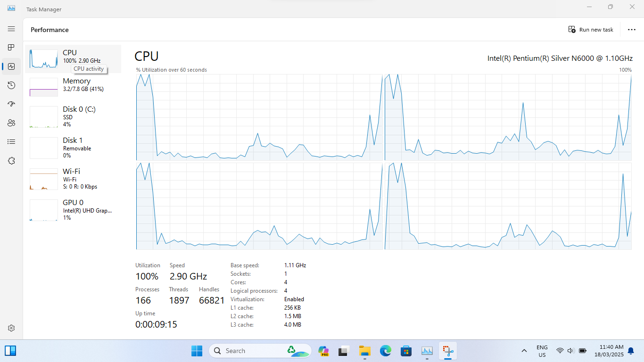Click the up time value 0:00:09:15
644x362 pixels.
(156, 324)
